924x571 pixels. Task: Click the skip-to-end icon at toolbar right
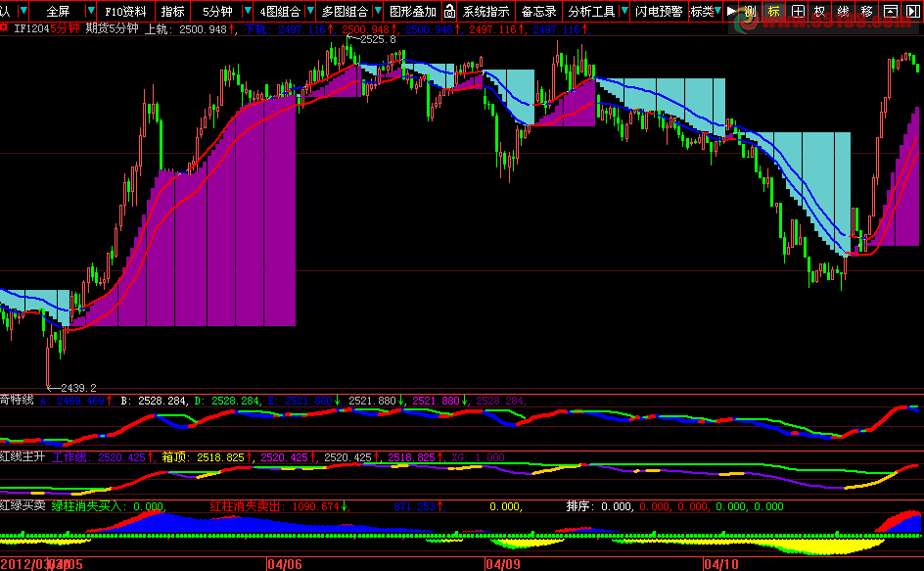(913, 11)
